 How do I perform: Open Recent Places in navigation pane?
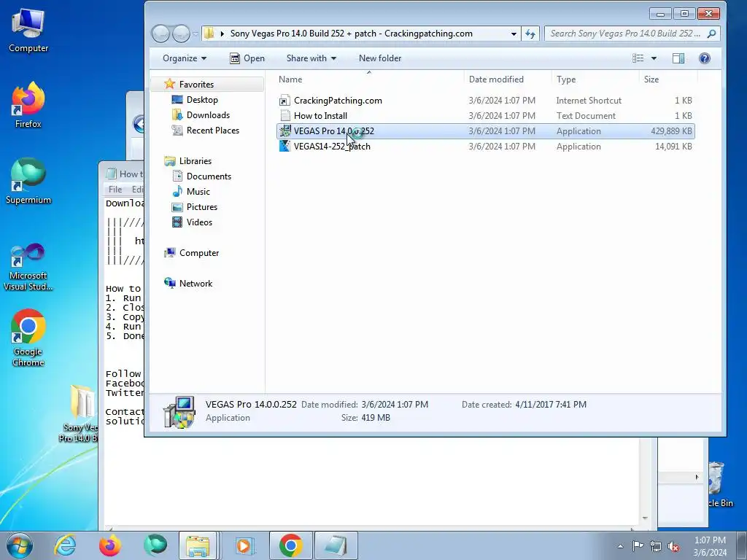coord(212,131)
